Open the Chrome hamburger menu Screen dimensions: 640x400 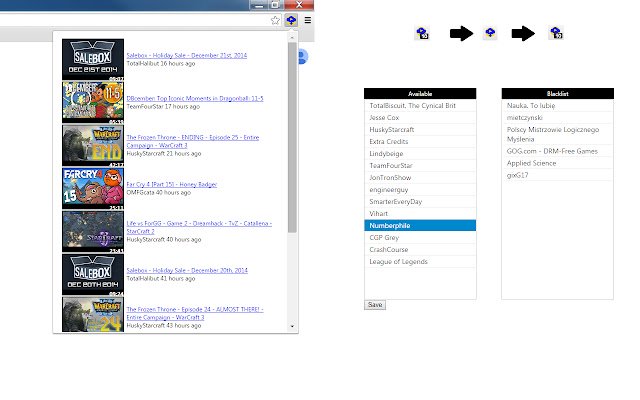[308, 20]
